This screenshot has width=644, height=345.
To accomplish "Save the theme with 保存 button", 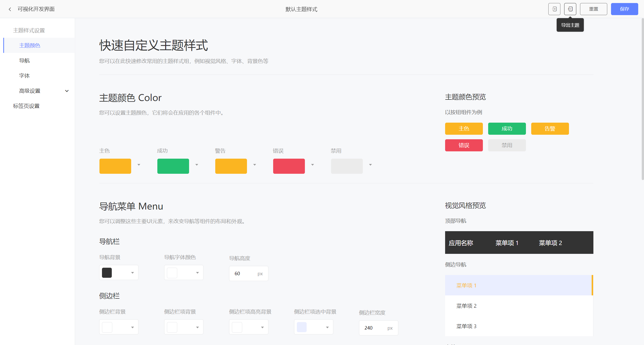I will click(624, 9).
